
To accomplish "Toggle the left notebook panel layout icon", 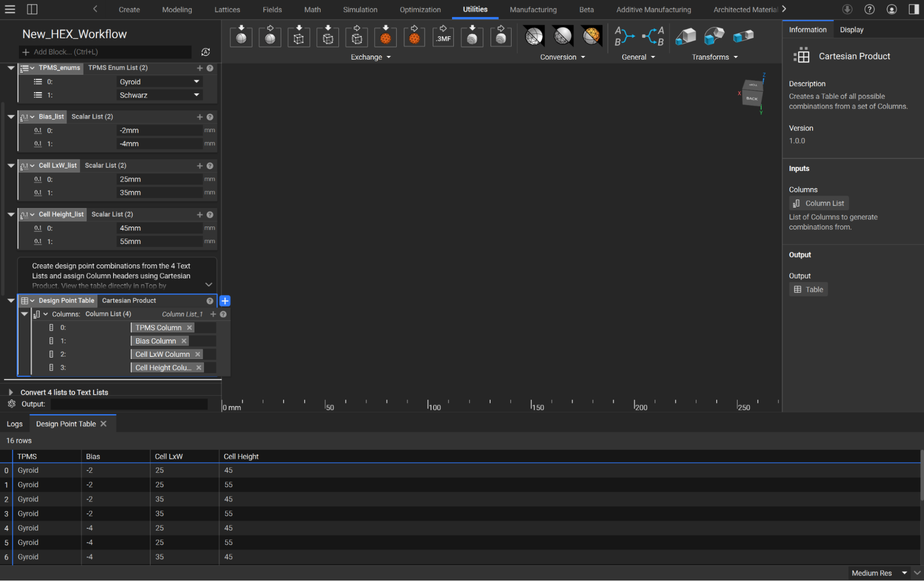I will click(x=32, y=9).
